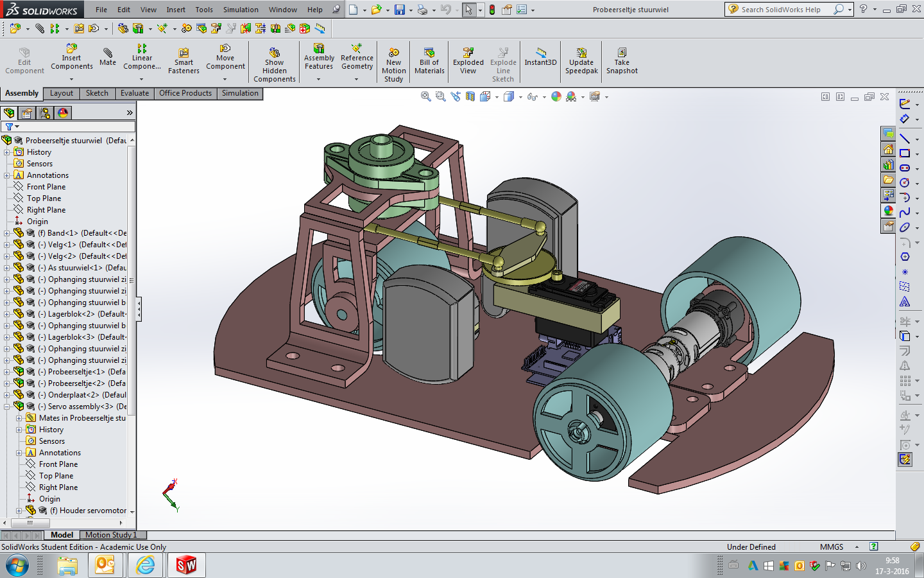924x578 pixels.
Task: Start a New Motion Study
Action: (x=394, y=65)
